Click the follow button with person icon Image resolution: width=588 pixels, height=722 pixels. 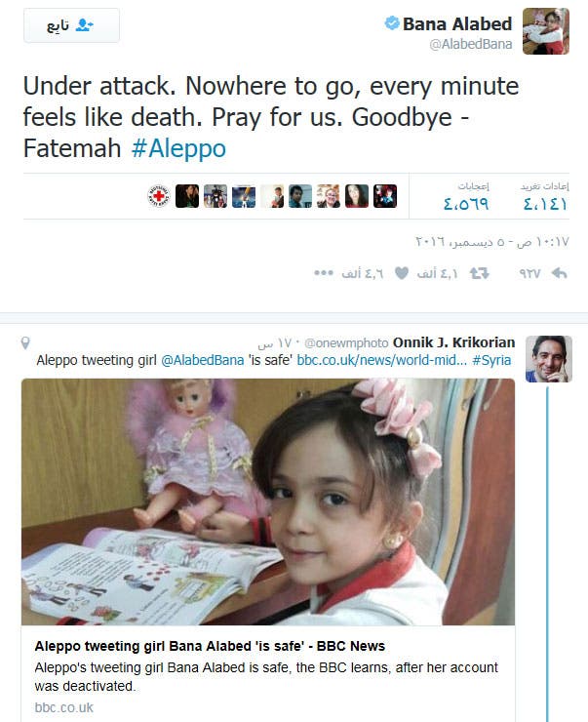click(x=72, y=25)
